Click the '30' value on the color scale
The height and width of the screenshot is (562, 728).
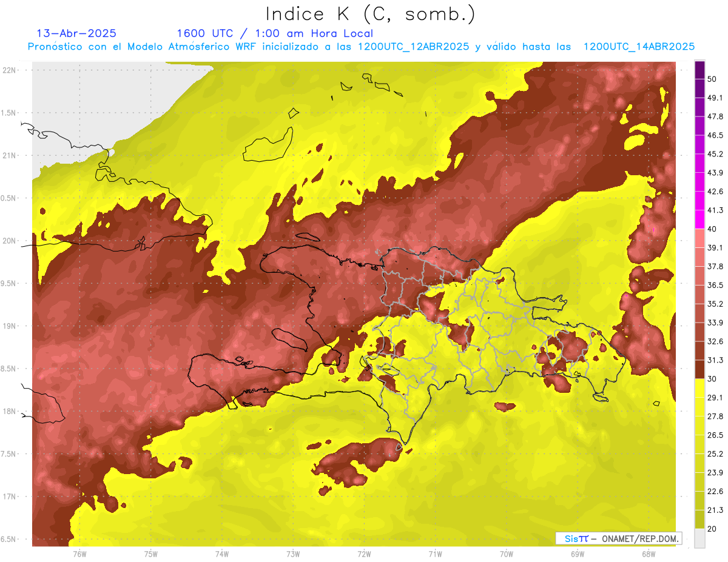(712, 379)
